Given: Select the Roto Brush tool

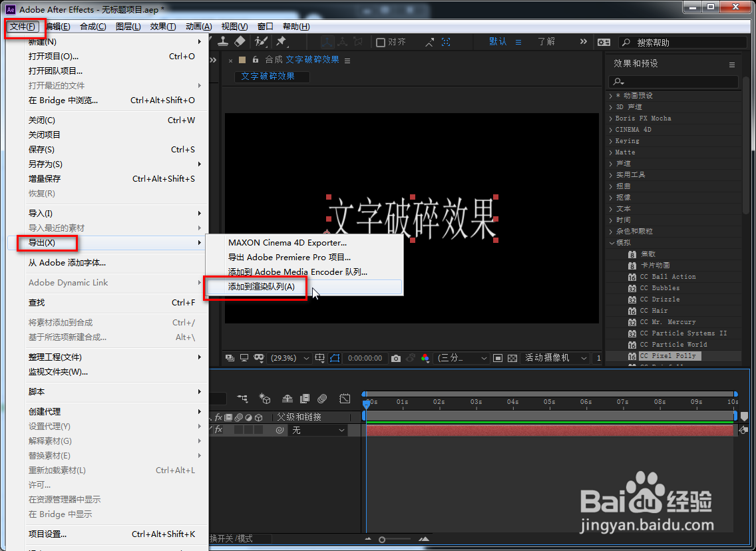Looking at the screenshot, I should [x=262, y=41].
